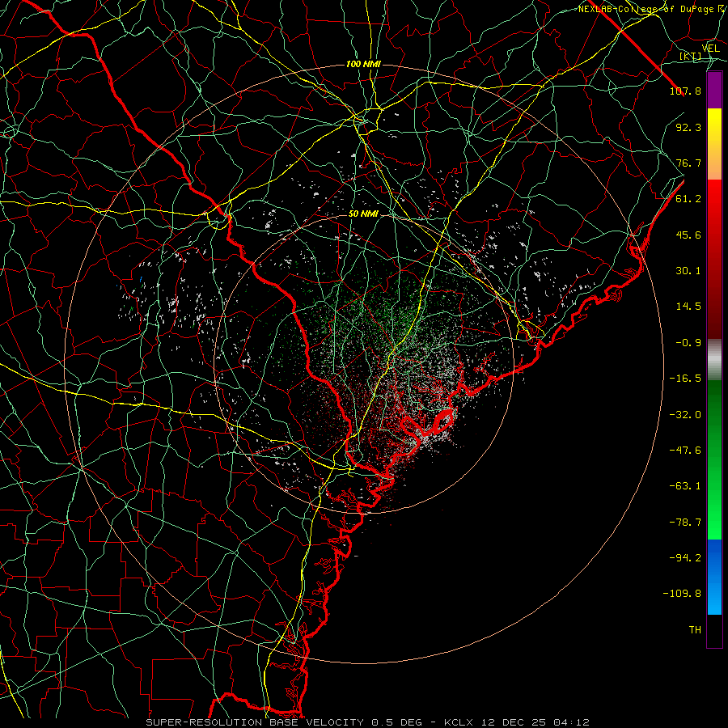The height and width of the screenshot is (728, 728).
Task: Click the -94.2 scale value
Action: (x=685, y=558)
